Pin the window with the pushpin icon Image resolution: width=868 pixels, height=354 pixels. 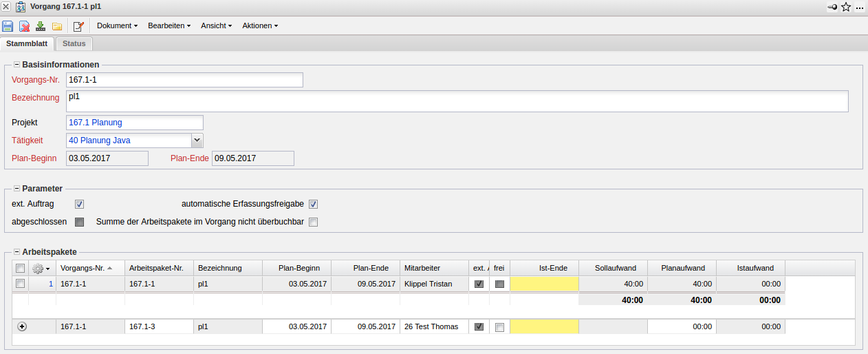[x=832, y=7]
